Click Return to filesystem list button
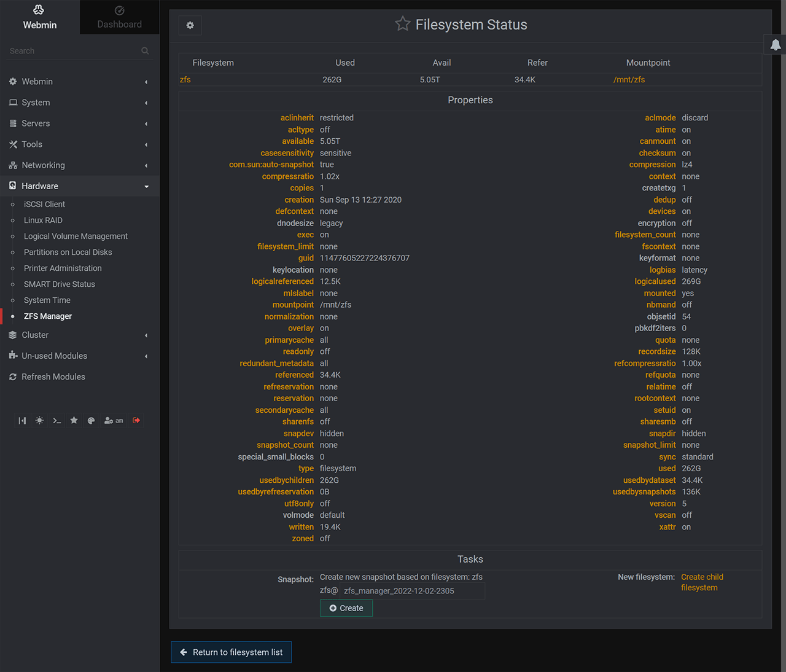 click(231, 652)
